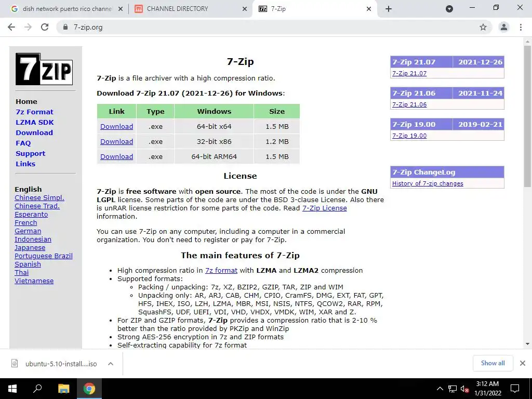Viewport: 532px width, 399px height.
Task: Reload the 7-zip.org page
Action: [45, 27]
